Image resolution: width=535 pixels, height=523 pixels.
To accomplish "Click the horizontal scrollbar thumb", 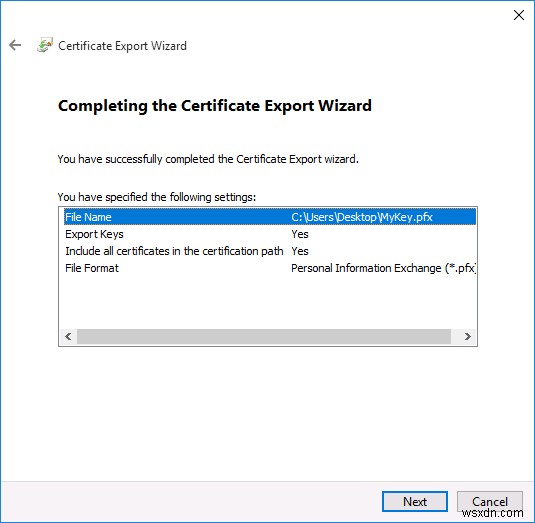I will (264, 336).
